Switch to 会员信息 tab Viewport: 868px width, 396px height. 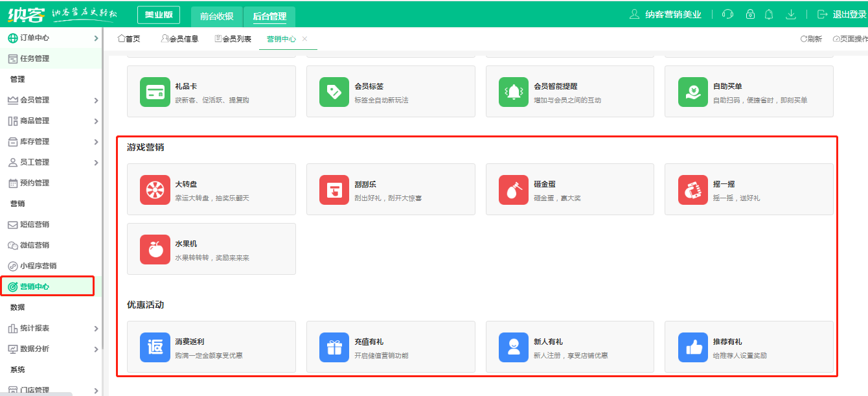(x=179, y=39)
